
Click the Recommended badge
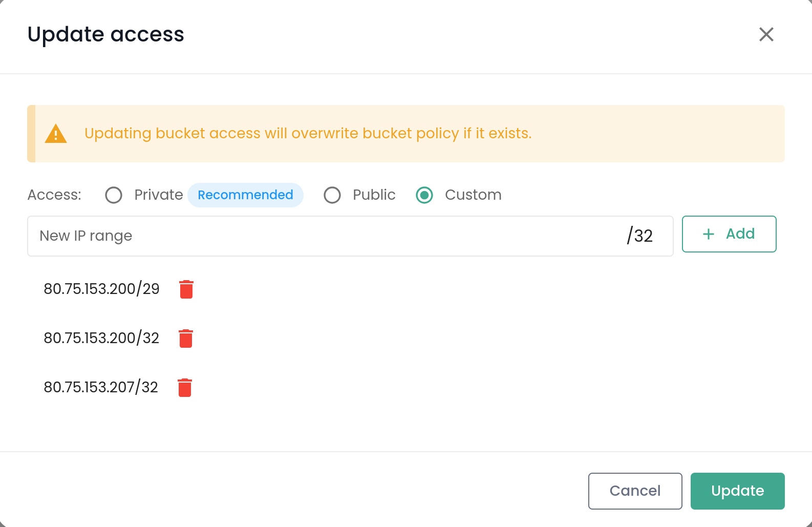coord(245,195)
